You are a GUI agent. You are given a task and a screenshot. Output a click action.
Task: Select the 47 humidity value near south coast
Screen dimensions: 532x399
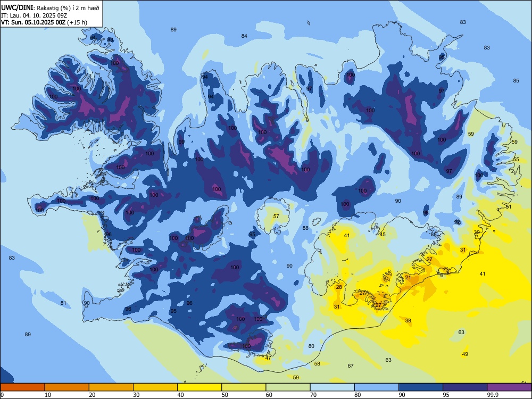(268, 358)
